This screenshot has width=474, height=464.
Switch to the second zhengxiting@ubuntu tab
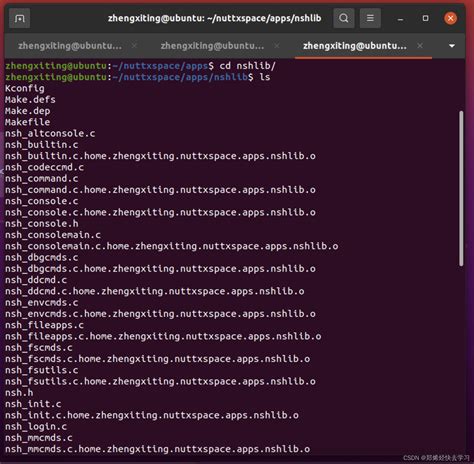point(212,46)
